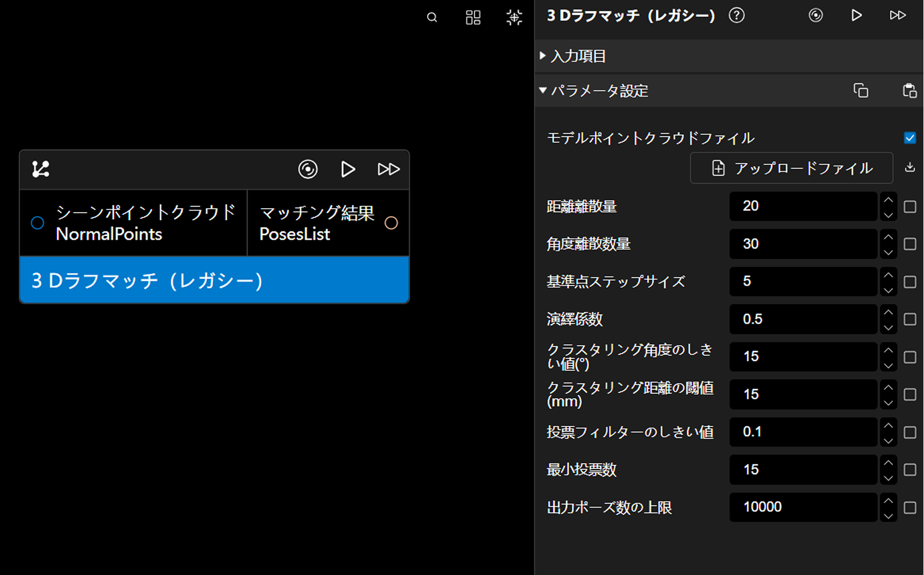Enable the 距離離散量 checkbox

[x=910, y=206]
